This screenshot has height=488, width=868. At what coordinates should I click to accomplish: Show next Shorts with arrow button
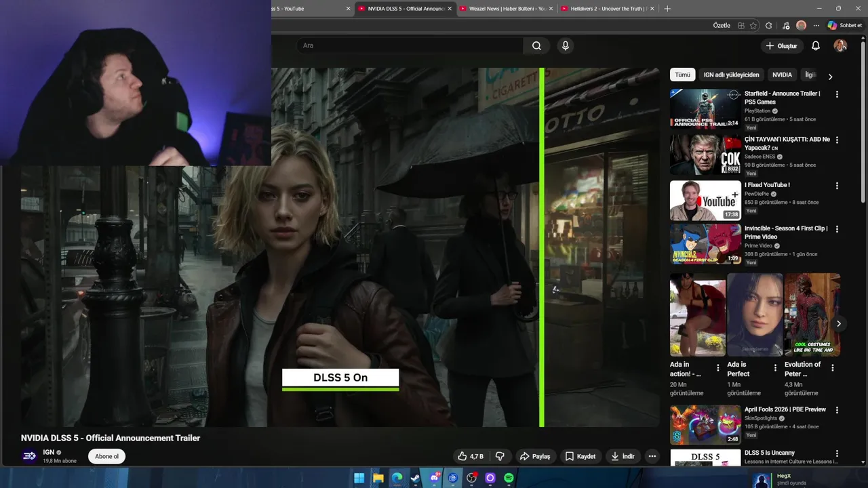(x=838, y=323)
